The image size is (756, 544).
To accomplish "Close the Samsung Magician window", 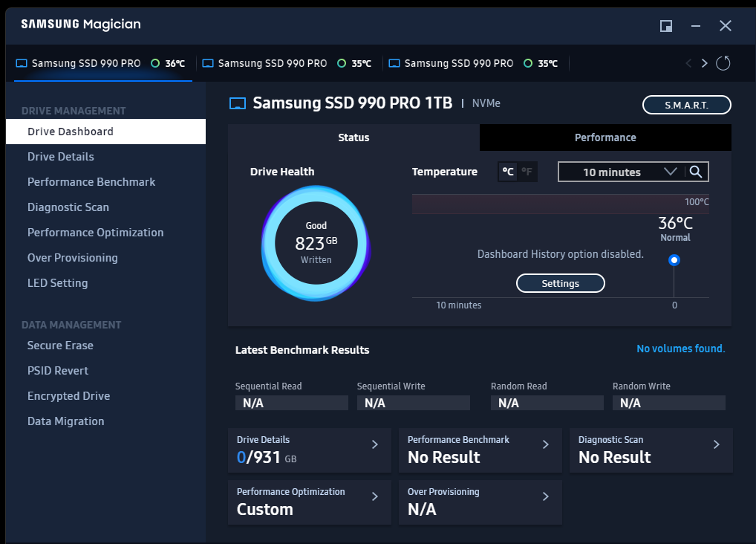I will coord(725,26).
